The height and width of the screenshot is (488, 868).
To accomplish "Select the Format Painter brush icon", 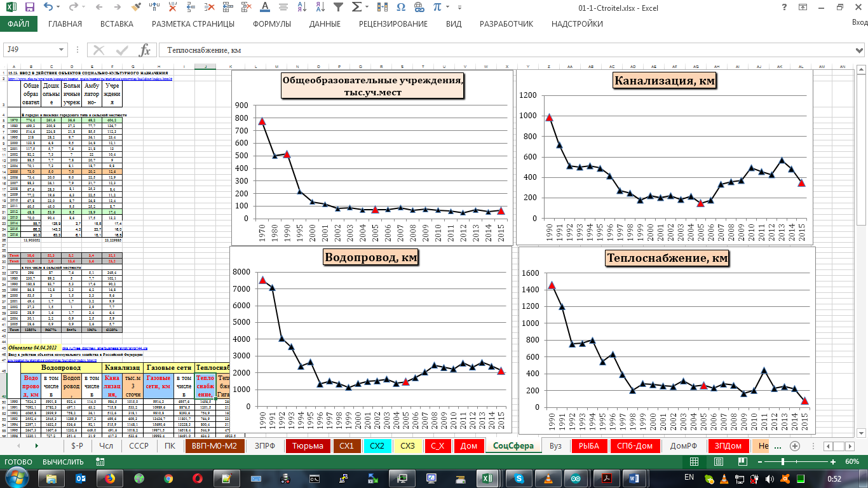I will click(x=136, y=8).
